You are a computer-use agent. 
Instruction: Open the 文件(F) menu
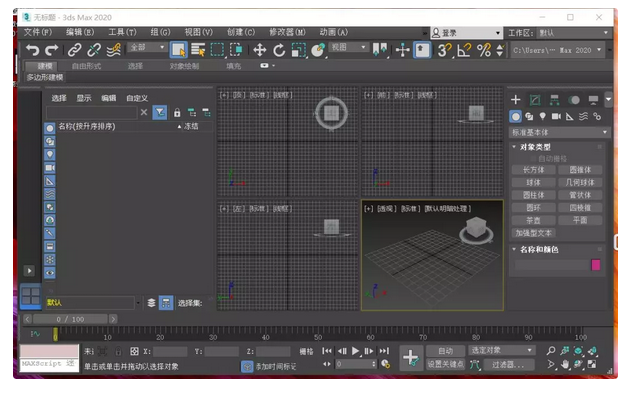click(38, 32)
